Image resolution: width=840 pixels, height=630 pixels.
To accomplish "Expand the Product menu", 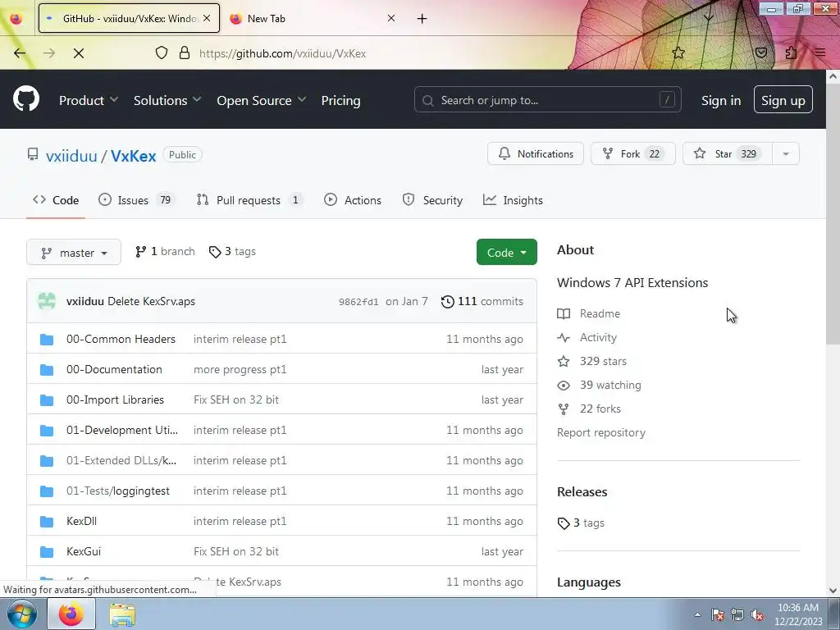I will coord(89,100).
